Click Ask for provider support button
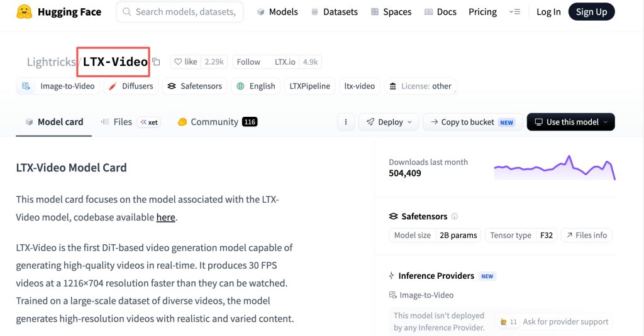The width and height of the screenshot is (644, 336). pyautogui.click(x=554, y=322)
